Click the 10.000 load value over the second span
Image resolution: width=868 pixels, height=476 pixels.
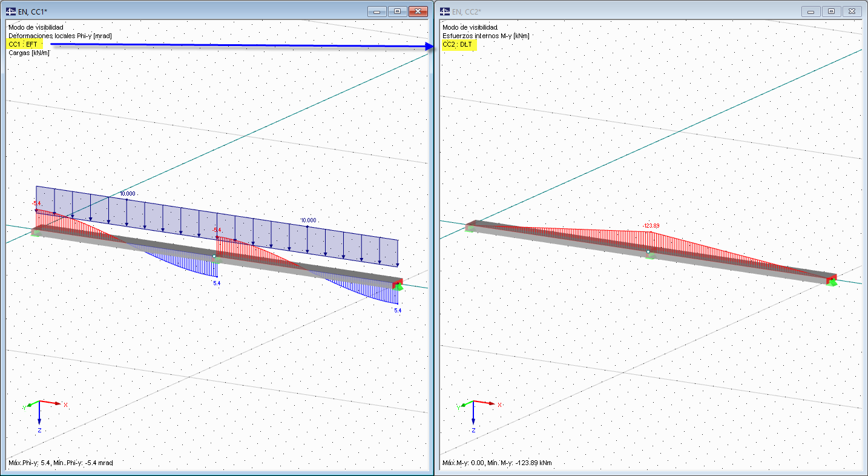[x=309, y=220]
